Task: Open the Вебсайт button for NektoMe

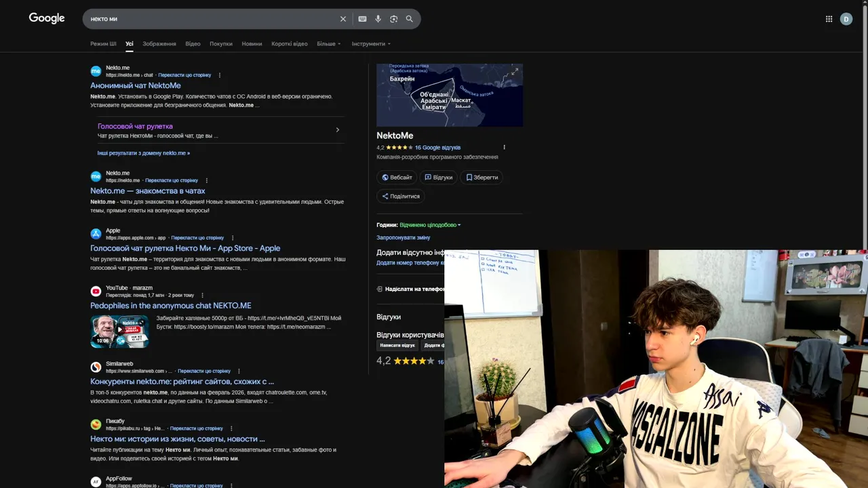Action: coord(397,178)
